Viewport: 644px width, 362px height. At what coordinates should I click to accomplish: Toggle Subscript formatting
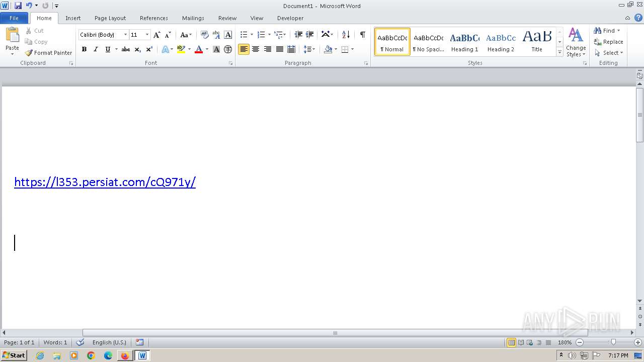coord(138,49)
